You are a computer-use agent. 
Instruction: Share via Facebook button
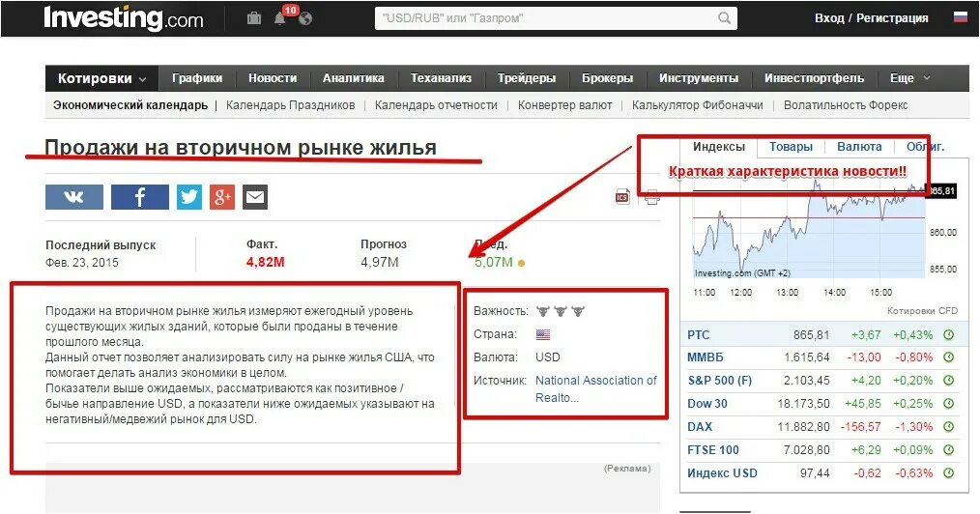point(140,197)
